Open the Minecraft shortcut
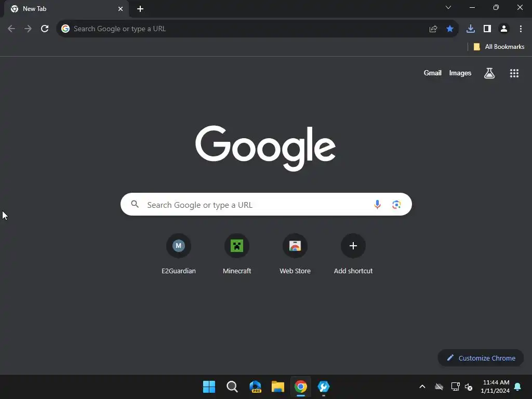The width and height of the screenshot is (532, 399). tap(237, 254)
